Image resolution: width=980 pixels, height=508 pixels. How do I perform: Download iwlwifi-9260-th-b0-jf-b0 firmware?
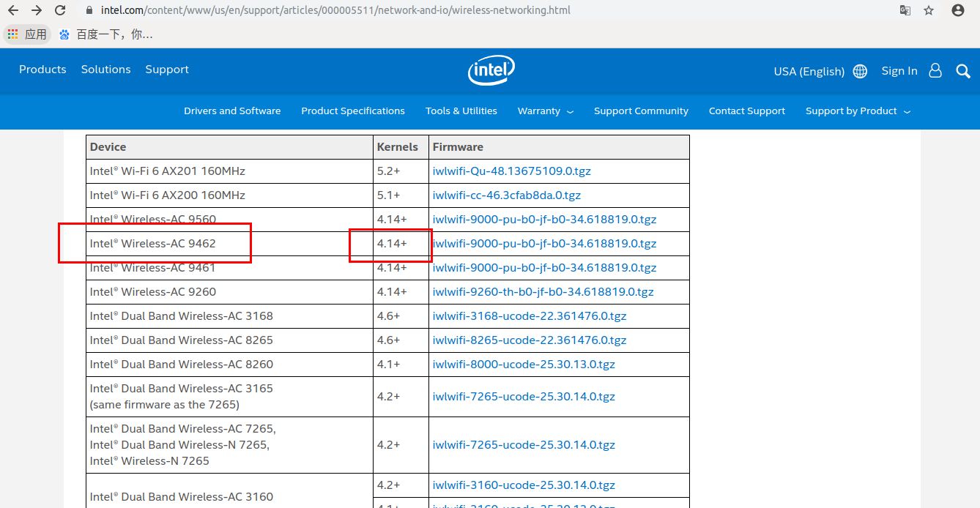click(x=543, y=292)
